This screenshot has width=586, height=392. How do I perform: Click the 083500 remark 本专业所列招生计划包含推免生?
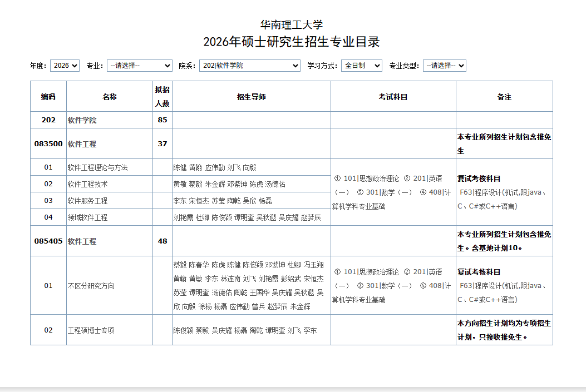click(504, 143)
